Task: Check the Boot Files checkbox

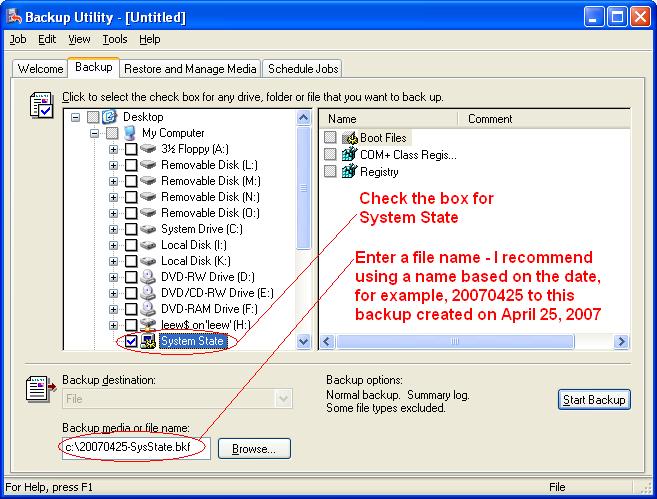Action: [330, 137]
